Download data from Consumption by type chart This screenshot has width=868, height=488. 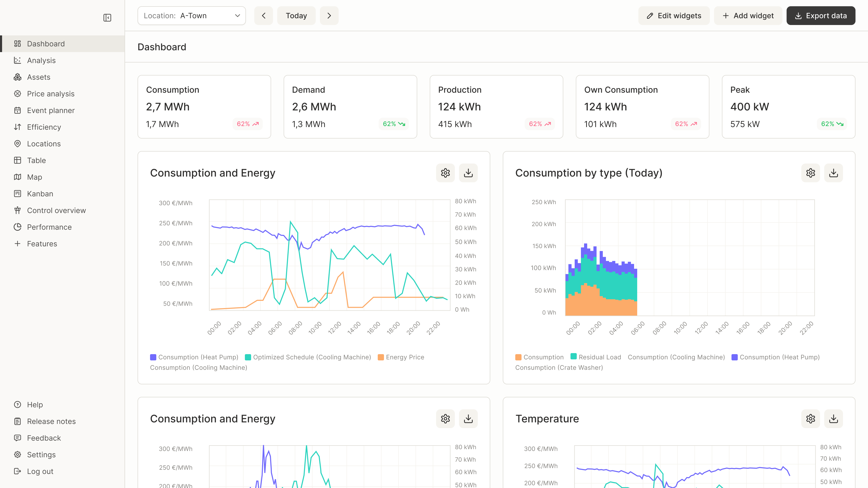click(834, 173)
